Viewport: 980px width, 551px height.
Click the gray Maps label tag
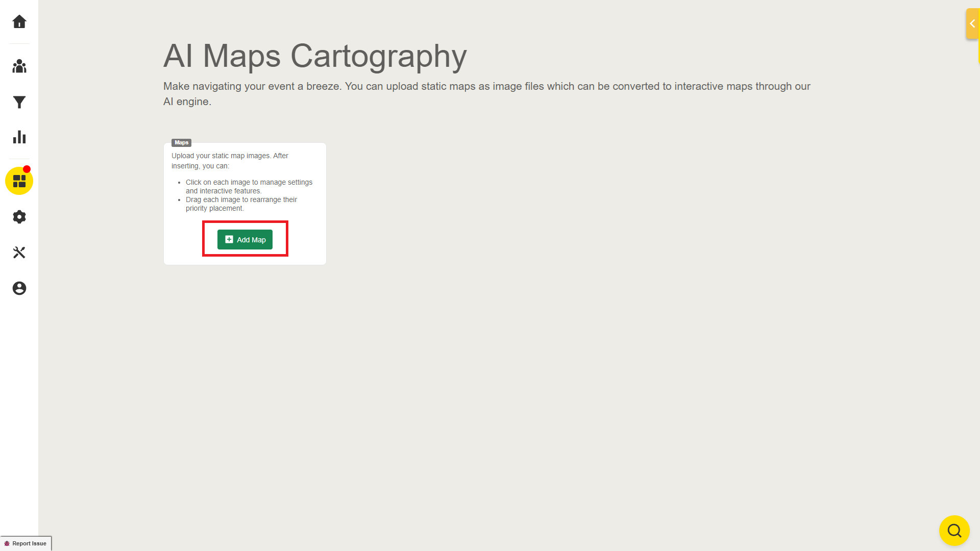(181, 142)
